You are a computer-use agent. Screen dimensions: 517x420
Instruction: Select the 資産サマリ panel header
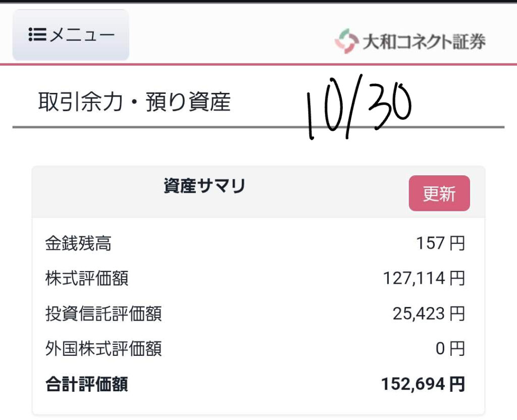[x=204, y=187]
